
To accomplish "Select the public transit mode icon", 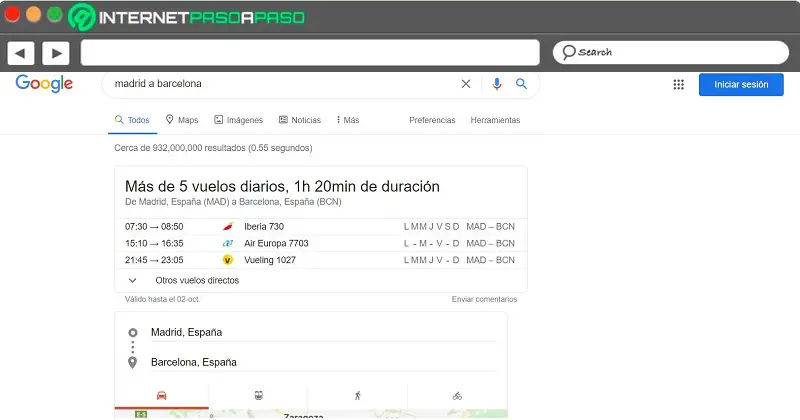I will click(259, 396).
